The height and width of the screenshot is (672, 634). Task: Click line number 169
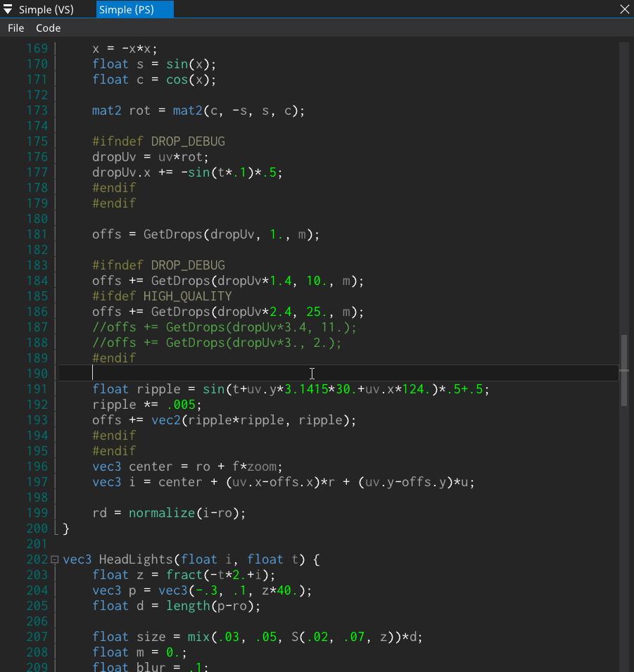37,49
